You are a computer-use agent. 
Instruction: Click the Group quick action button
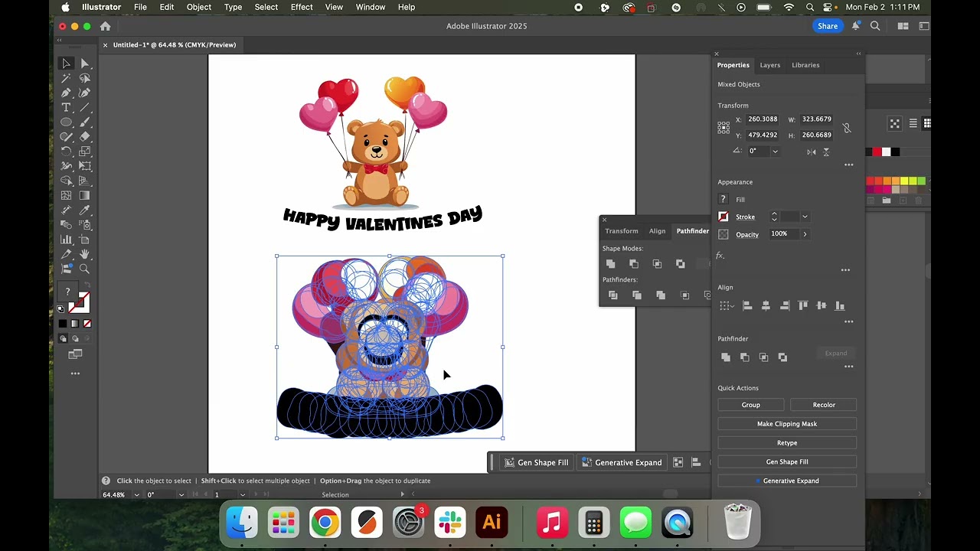coord(750,405)
